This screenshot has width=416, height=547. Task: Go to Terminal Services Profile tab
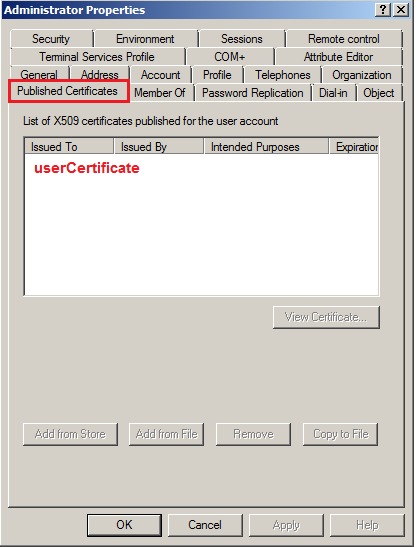click(97, 57)
